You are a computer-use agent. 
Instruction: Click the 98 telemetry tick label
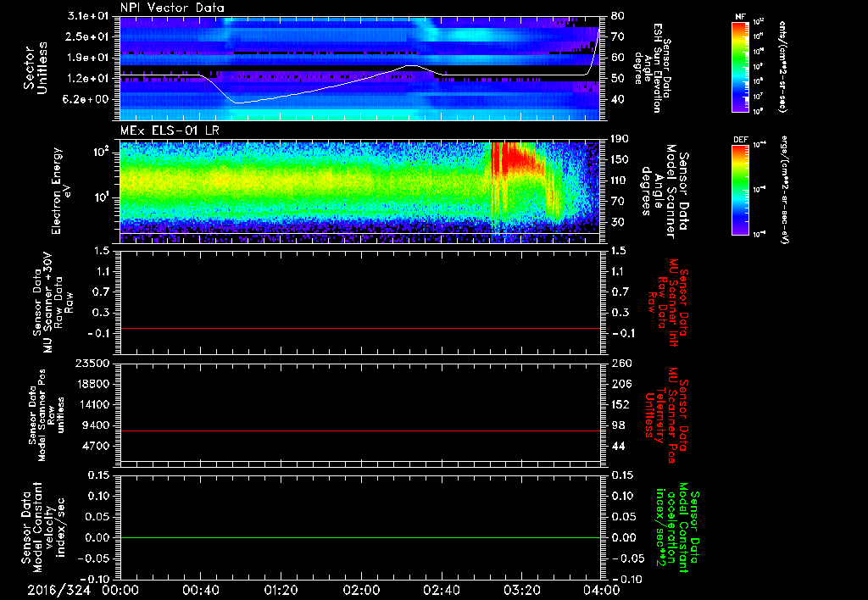point(618,425)
